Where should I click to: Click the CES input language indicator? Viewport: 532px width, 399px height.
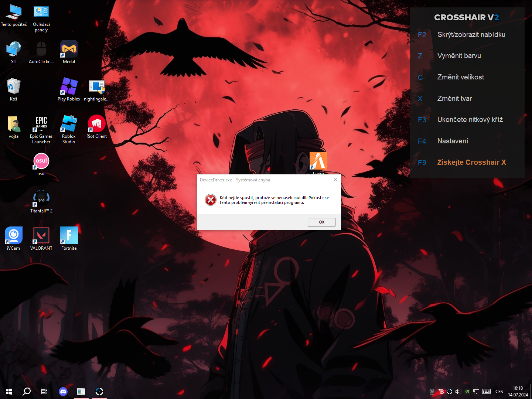click(499, 392)
